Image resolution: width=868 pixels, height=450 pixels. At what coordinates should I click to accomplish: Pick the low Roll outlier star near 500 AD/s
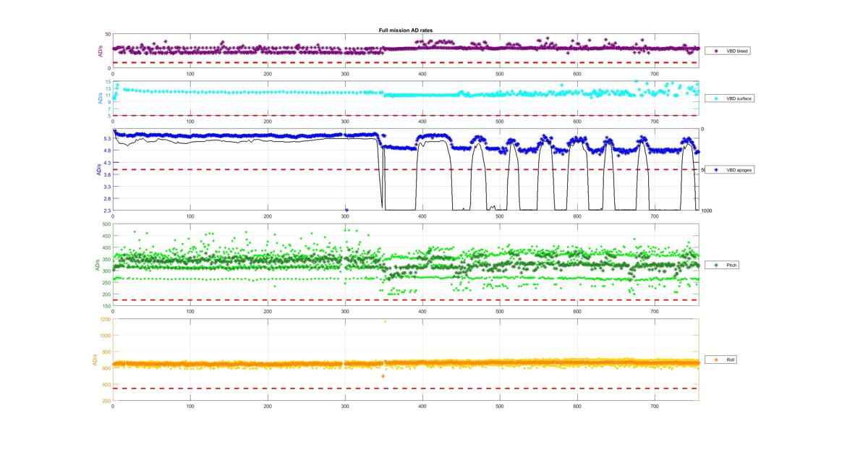pos(383,376)
